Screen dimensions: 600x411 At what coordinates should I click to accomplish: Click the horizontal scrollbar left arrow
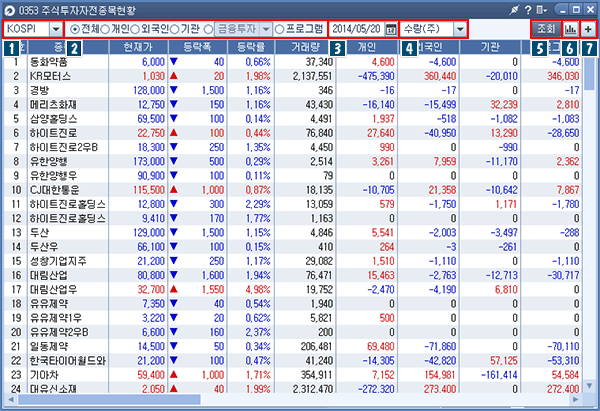point(11,400)
